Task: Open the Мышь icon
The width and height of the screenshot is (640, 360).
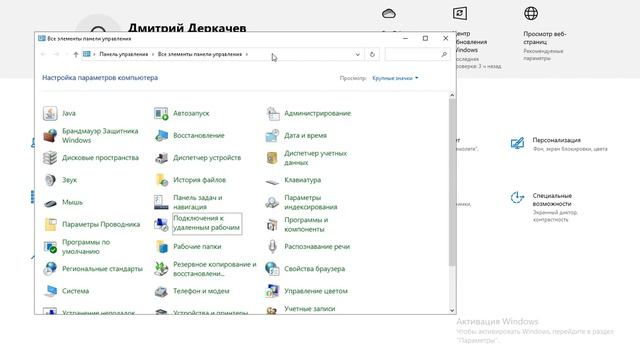Action: [50, 202]
